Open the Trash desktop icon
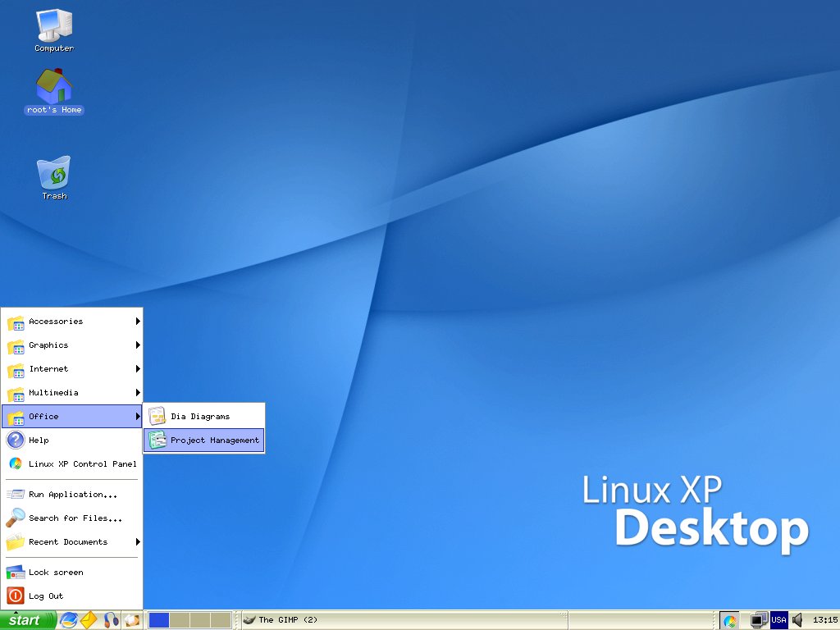 [x=54, y=178]
